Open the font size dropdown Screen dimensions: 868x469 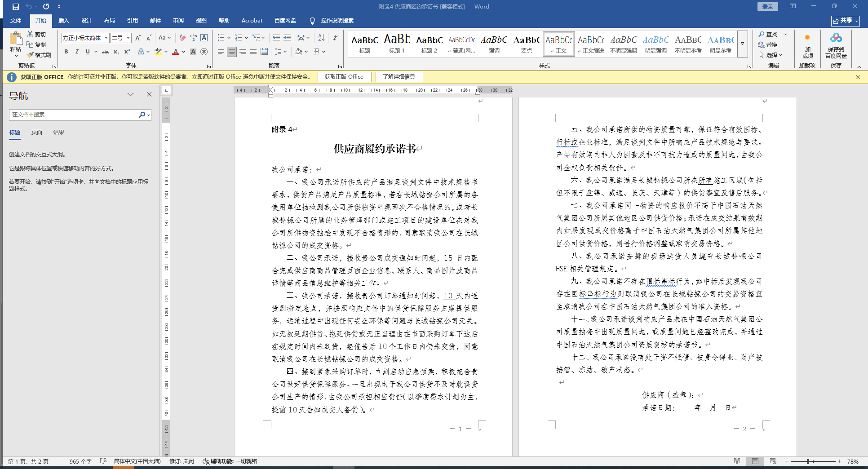click(128, 38)
